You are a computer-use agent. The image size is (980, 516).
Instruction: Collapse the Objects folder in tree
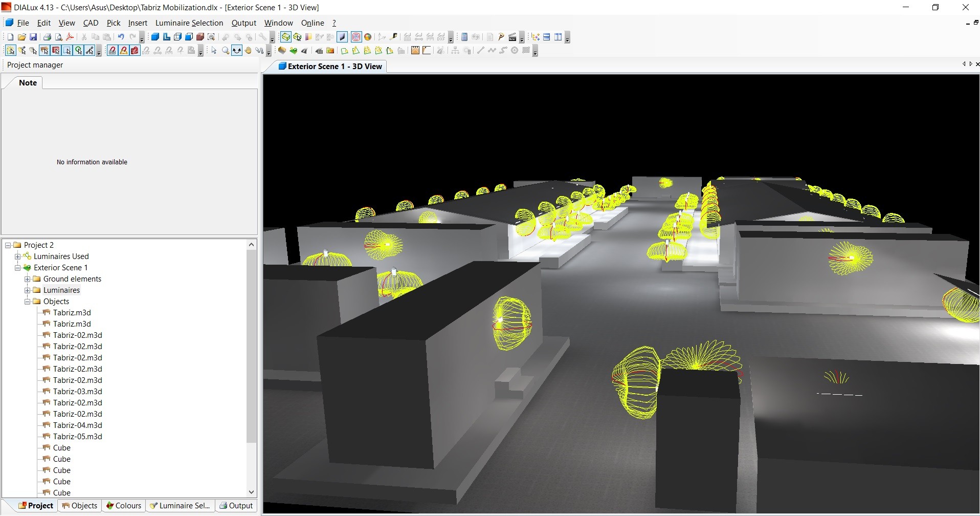coord(28,302)
